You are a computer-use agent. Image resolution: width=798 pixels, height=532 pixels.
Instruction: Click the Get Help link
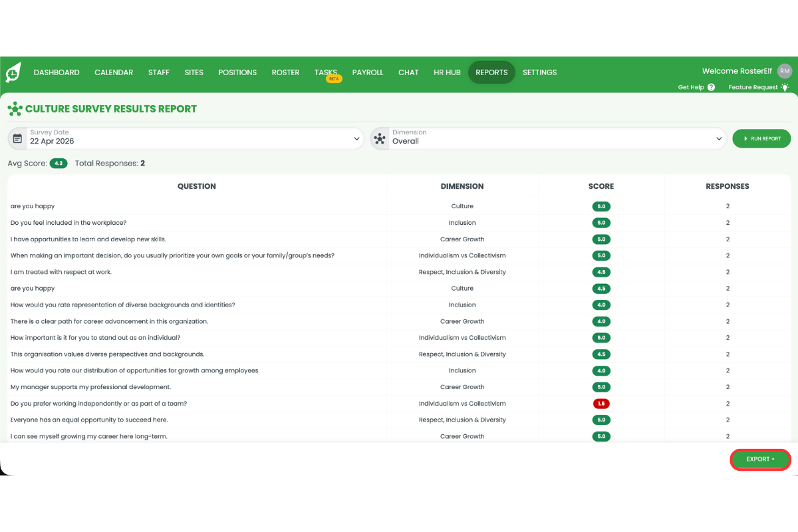click(x=690, y=87)
